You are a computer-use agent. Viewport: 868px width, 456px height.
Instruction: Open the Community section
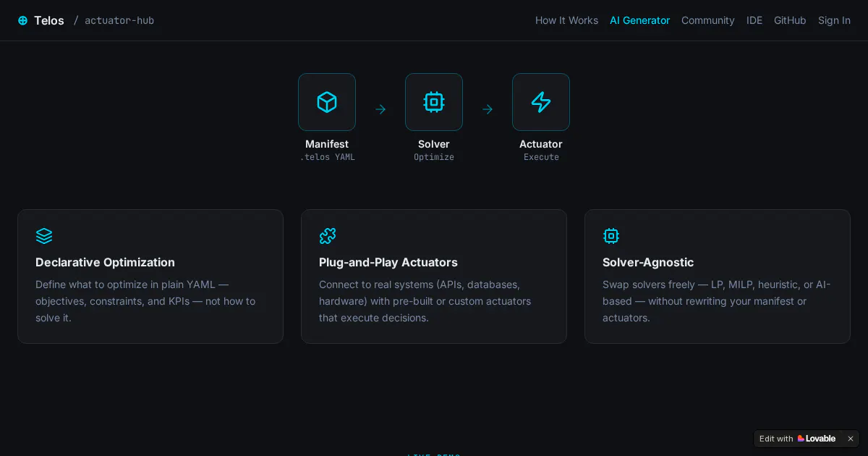pyautogui.click(x=707, y=20)
